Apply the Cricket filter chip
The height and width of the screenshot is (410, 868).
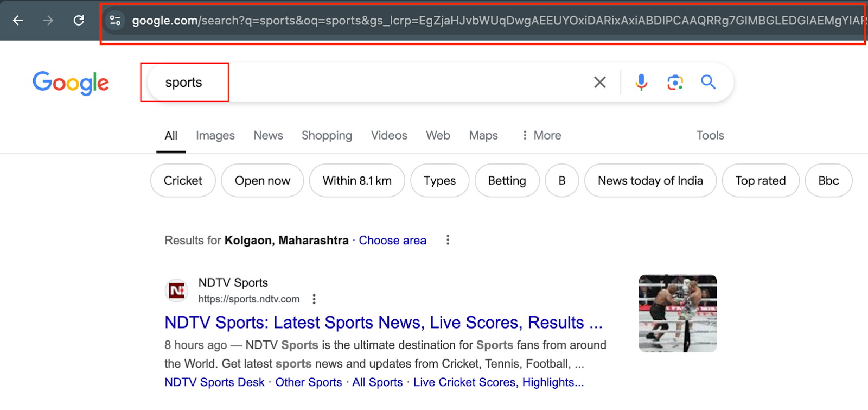[x=183, y=180]
